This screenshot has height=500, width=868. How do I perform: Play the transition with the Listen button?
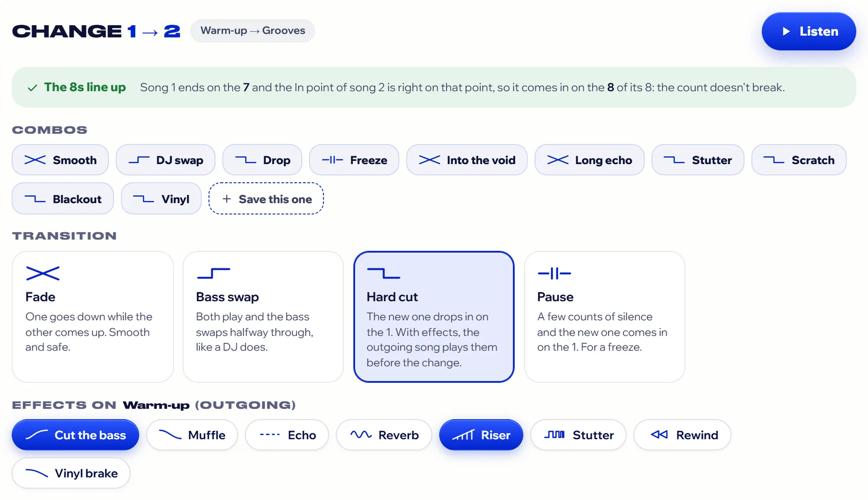808,31
